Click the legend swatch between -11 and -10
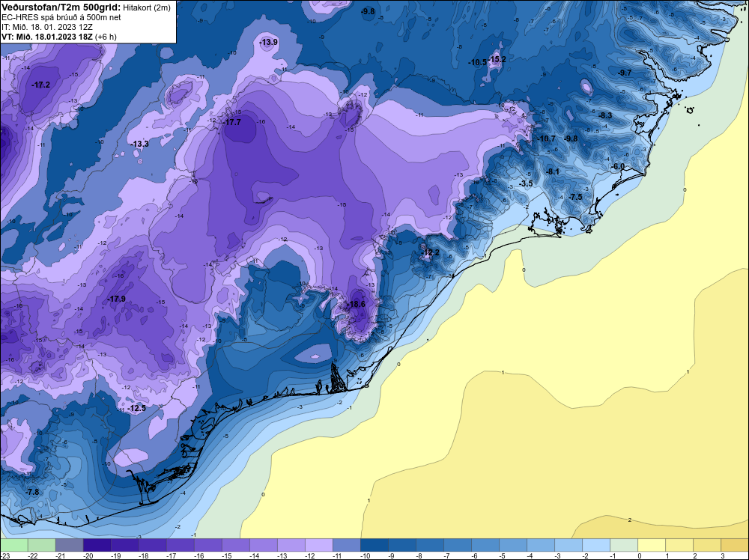The width and height of the screenshot is (749, 560). pyautogui.click(x=347, y=545)
